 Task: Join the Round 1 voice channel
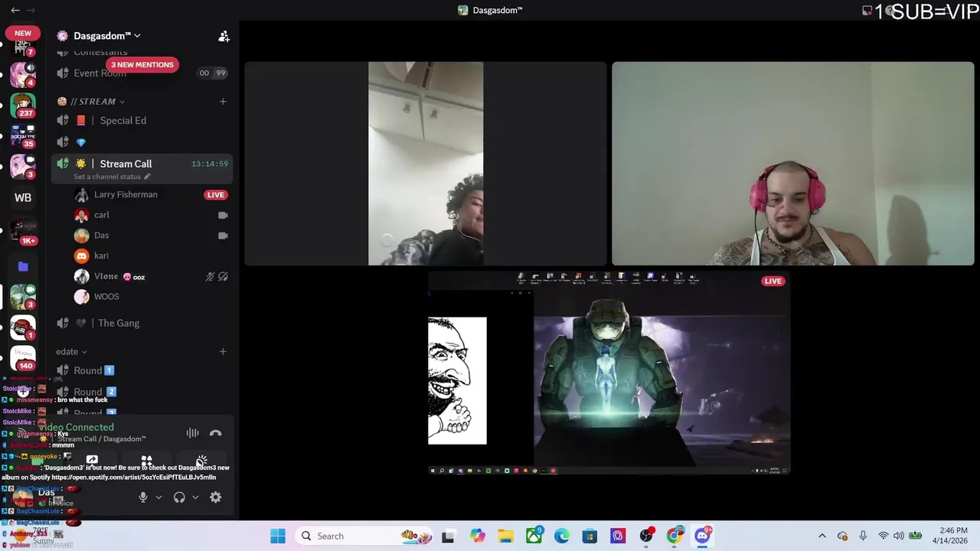tap(142, 370)
